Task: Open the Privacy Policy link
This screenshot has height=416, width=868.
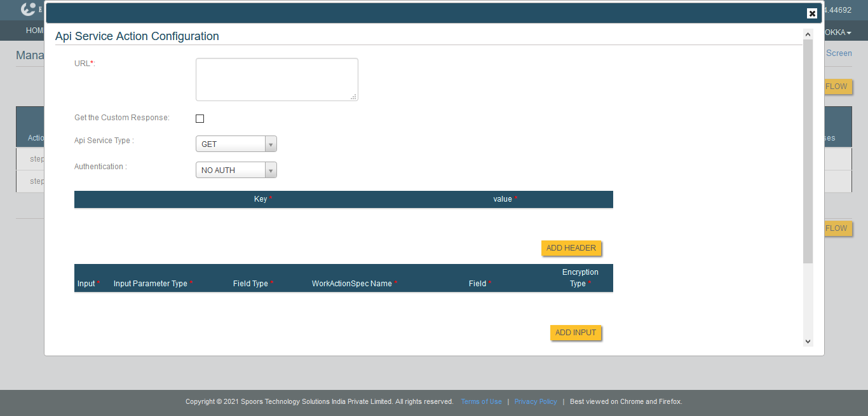Action: tap(536, 402)
